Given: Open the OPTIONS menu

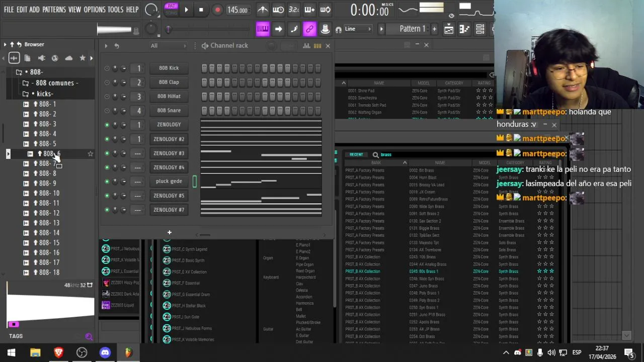Looking at the screenshot, I should point(95,10).
